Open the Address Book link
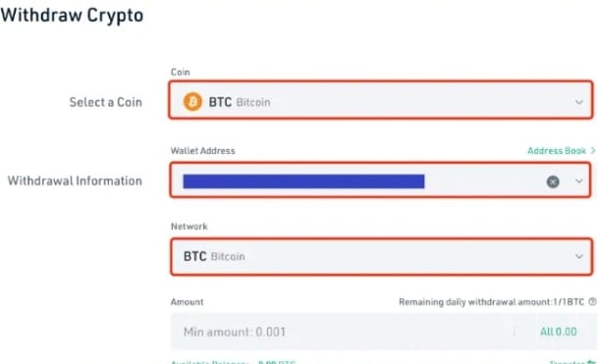Viewport: 599px width, 364px height. point(557,151)
